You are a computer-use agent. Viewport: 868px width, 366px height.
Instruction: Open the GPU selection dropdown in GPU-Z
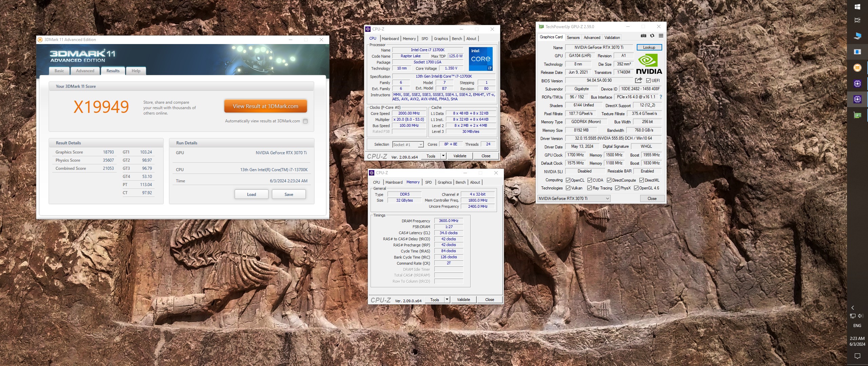tap(574, 199)
